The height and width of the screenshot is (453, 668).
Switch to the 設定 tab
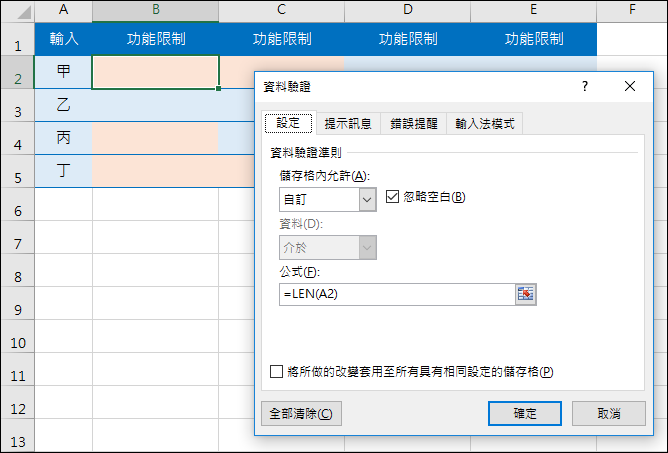[288, 123]
